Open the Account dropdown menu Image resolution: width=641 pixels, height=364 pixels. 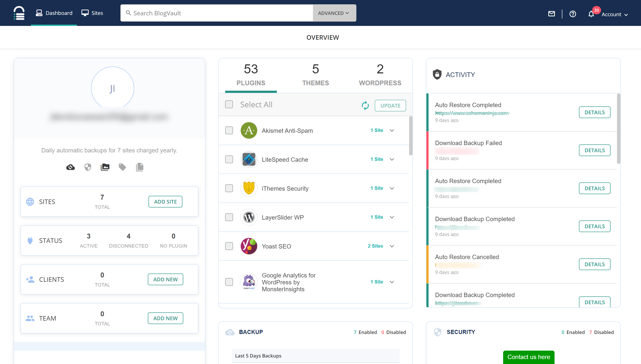pos(614,14)
